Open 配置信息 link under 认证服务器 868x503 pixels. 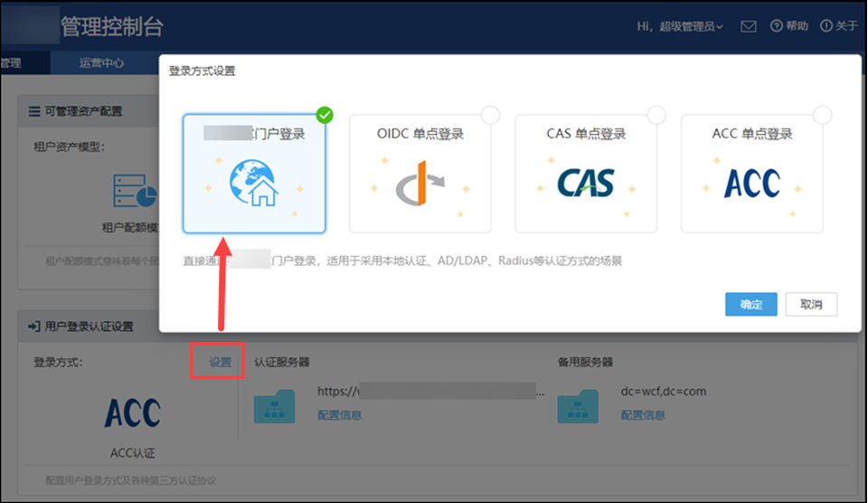[340, 414]
